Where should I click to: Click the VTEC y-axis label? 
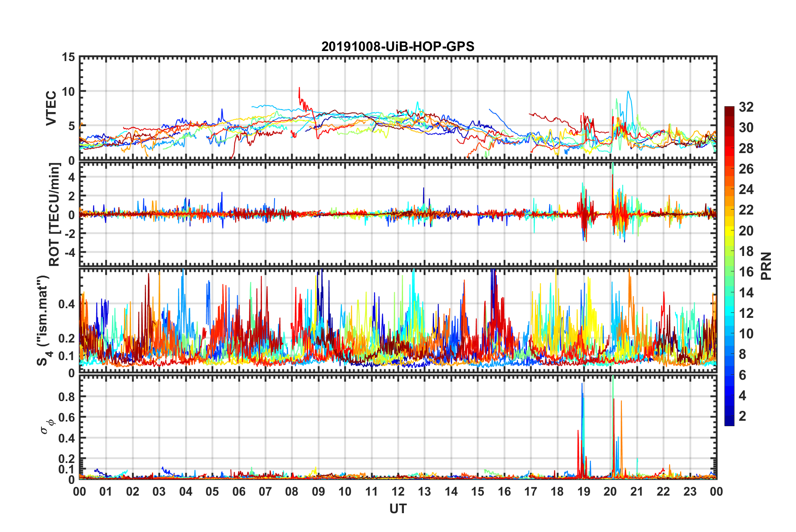tap(51, 108)
